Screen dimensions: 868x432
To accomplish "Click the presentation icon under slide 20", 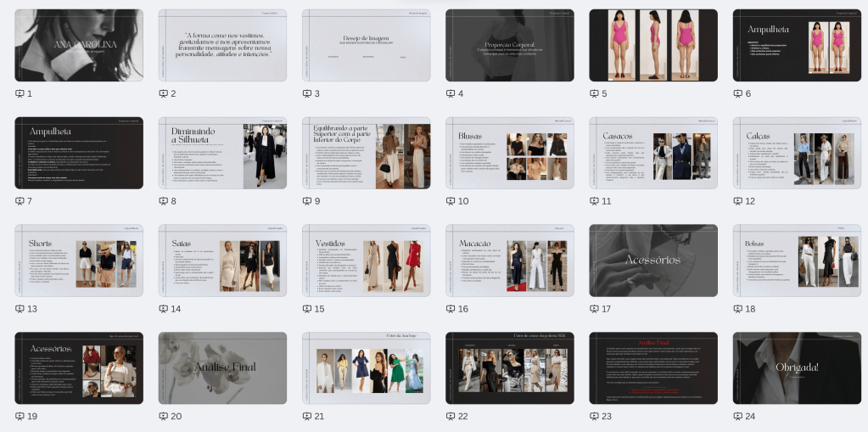I will click(x=164, y=416).
